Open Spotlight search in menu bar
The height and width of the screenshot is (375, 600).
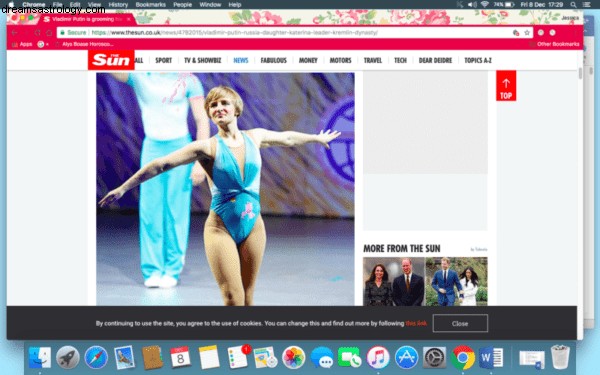click(x=573, y=5)
